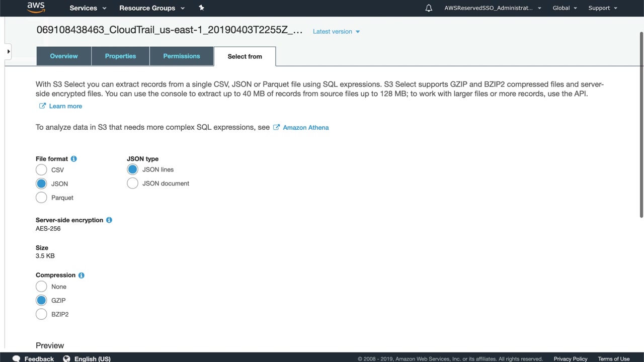644x362 pixels.
Task: Click English (US) language selector
Action: [x=93, y=358]
